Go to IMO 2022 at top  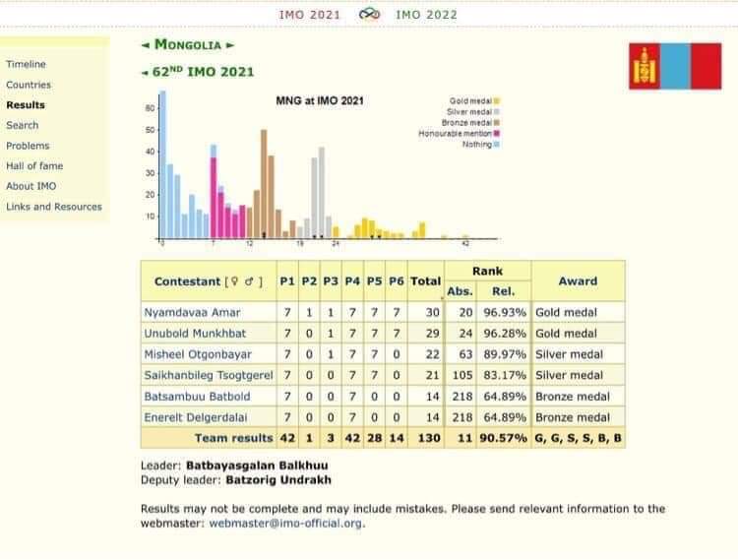426,15
